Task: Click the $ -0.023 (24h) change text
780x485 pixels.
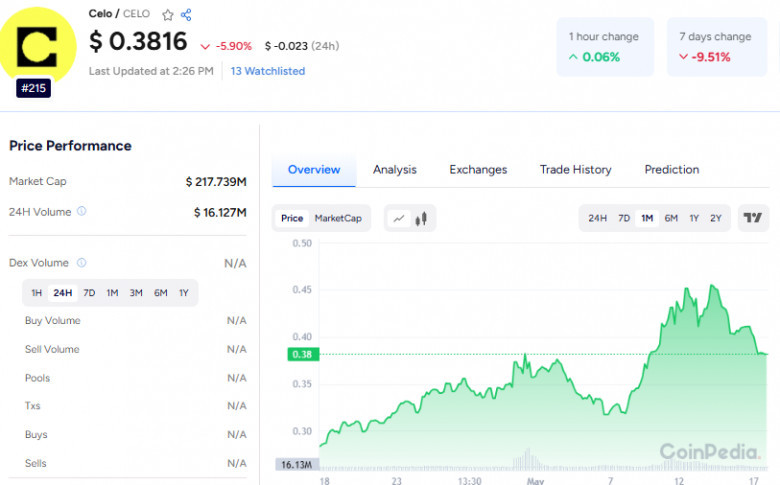Action: pyautogui.click(x=301, y=46)
